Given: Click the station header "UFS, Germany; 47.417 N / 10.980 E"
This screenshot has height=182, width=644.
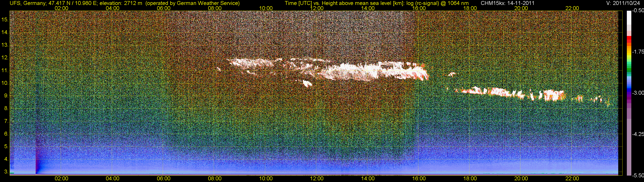Looking at the screenshot, I should [x=53, y=3].
